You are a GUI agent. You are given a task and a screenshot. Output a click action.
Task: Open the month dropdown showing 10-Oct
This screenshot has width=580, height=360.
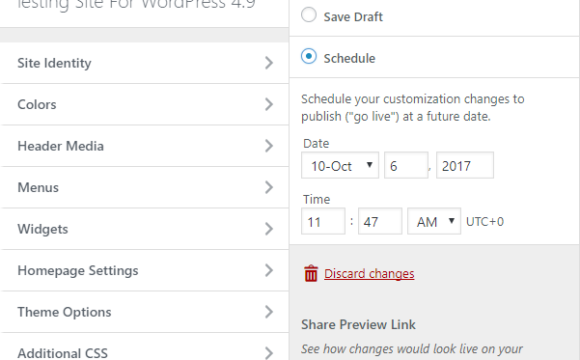[x=340, y=165]
